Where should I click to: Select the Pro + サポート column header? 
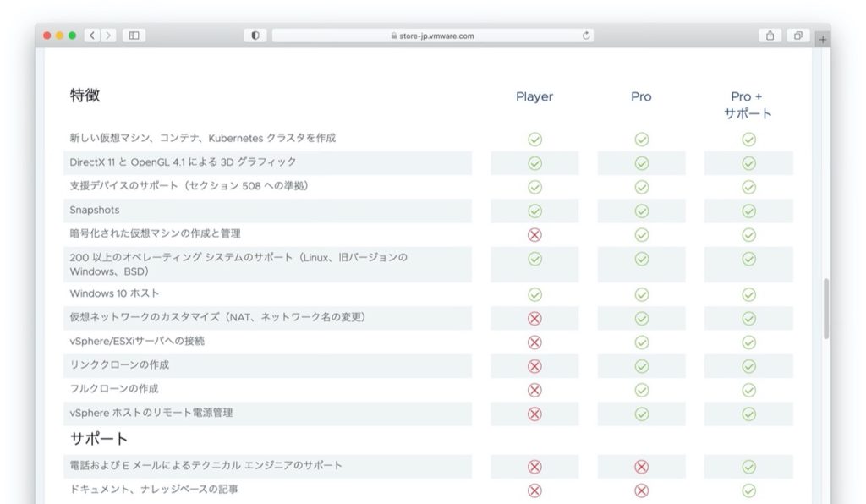[x=748, y=105]
